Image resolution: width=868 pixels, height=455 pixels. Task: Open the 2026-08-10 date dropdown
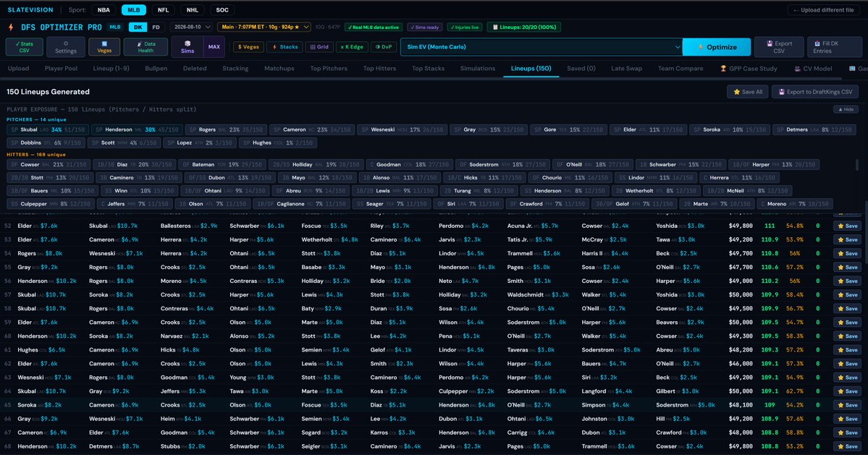tap(192, 27)
